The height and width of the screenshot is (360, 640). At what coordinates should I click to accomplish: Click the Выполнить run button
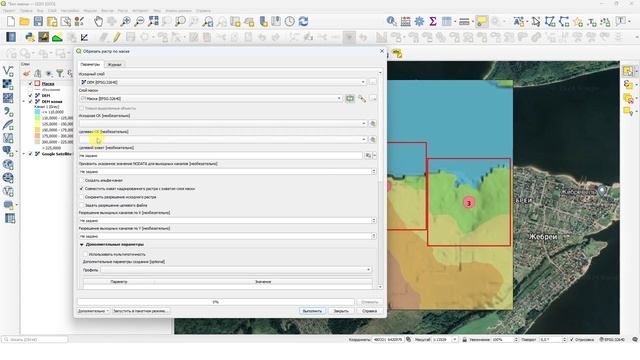point(312,311)
